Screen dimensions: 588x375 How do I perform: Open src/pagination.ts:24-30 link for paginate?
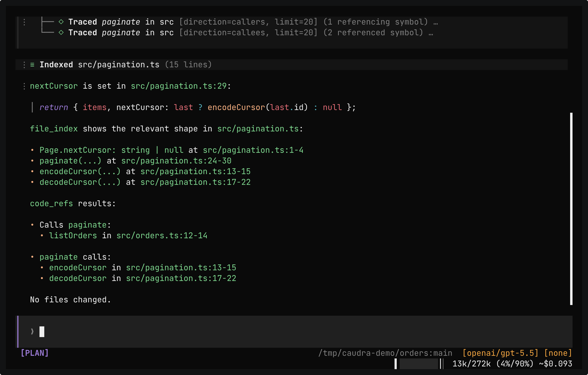(176, 161)
